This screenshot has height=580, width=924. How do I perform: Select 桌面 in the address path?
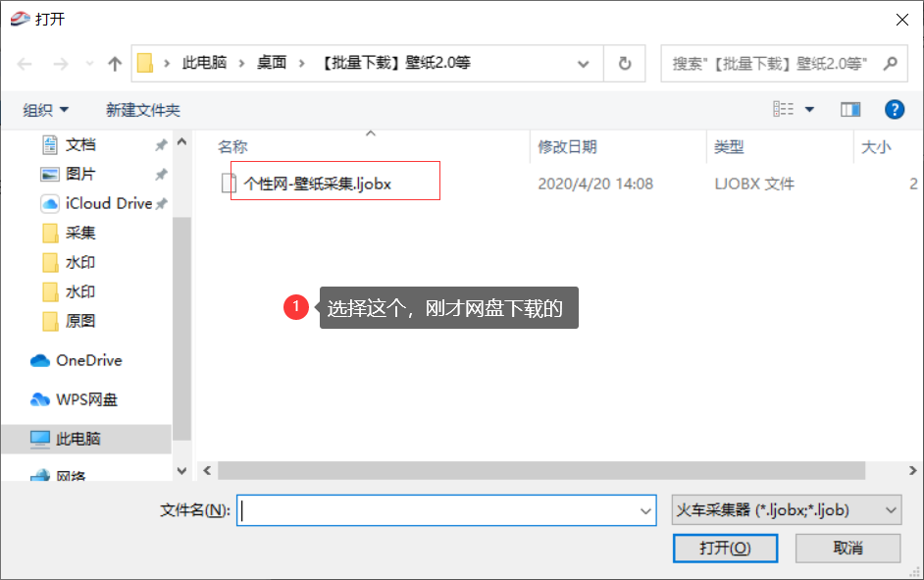click(272, 63)
